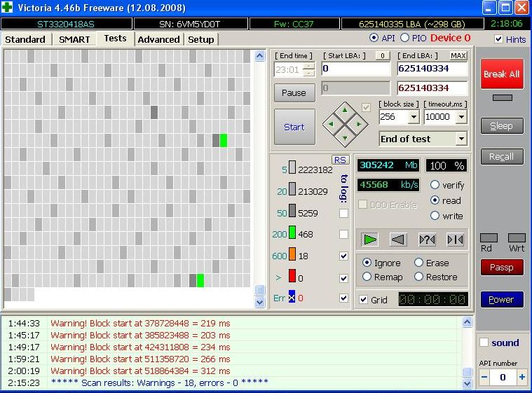Toggle log checkbox for 200 ms blocks

[343, 234]
